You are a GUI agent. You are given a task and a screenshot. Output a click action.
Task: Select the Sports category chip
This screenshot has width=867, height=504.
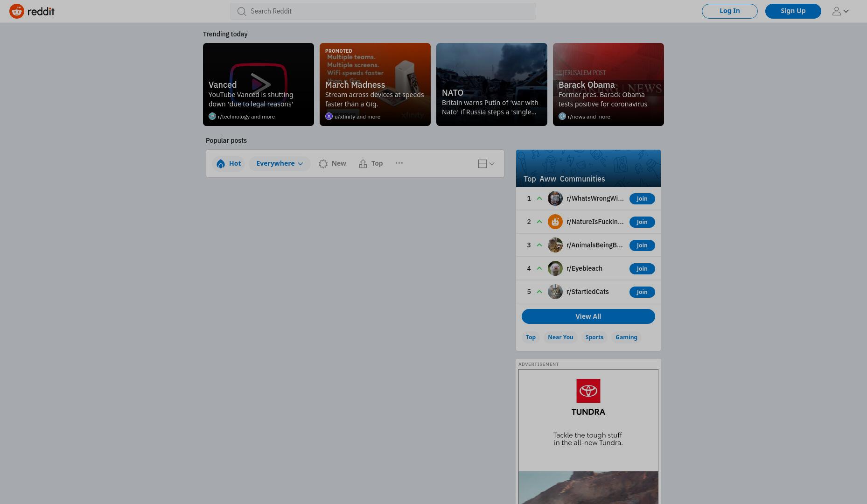tap(594, 337)
